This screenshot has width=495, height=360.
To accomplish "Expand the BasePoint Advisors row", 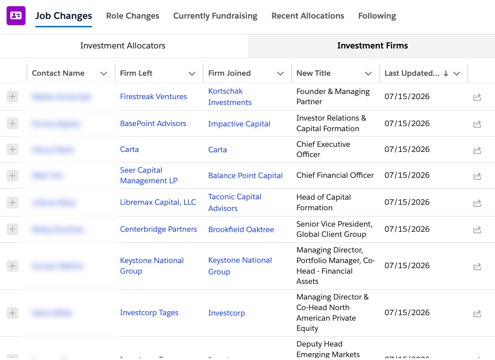I will coord(12,123).
